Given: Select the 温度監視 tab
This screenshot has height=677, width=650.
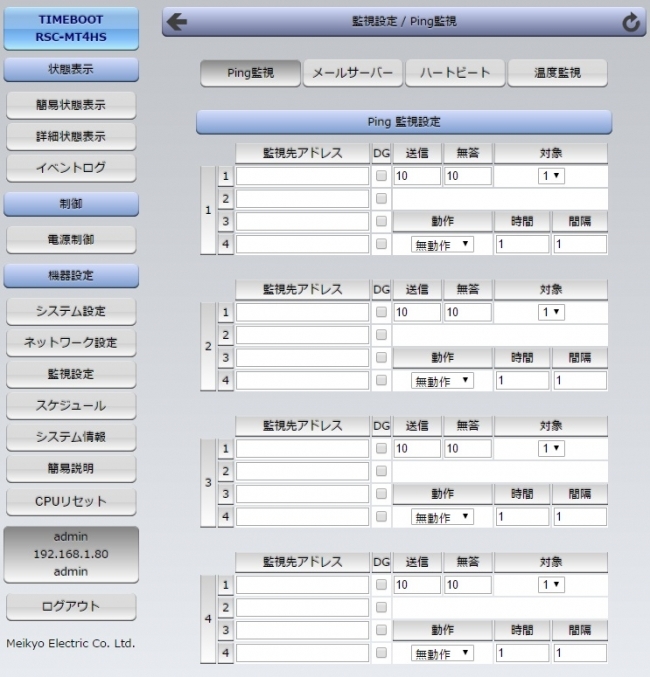Looking at the screenshot, I should coord(557,73).
